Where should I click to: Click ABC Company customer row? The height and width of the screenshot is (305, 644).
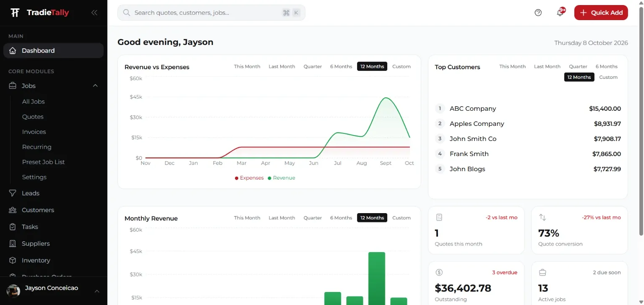(x=528, y=109)
